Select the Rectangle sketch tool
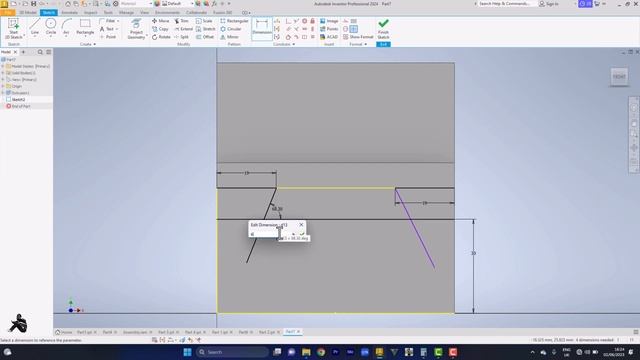This screenshot has width=640, height=360. (85, 27)
